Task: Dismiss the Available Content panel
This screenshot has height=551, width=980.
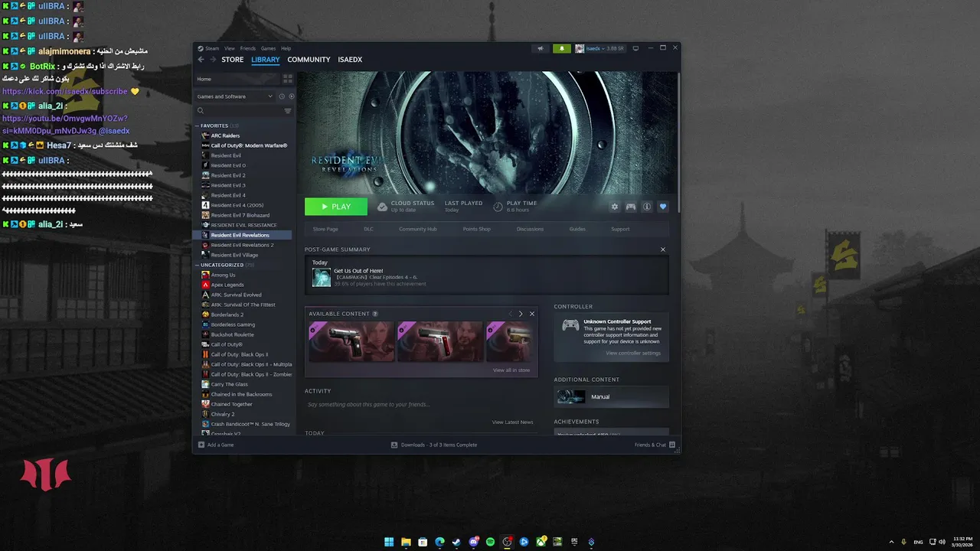Action: pyautogui.click(x=532, y=314)
